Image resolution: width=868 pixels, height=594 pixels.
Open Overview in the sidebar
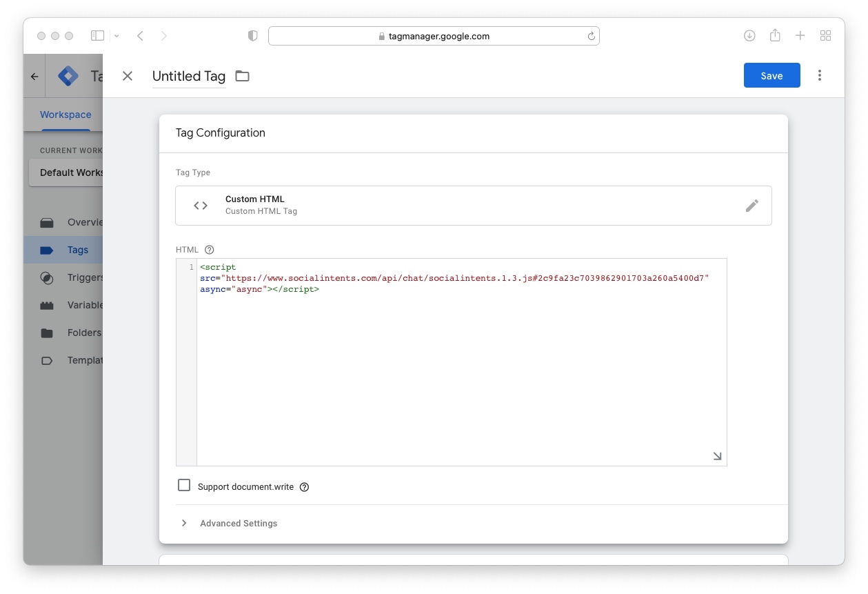(63, 222)
